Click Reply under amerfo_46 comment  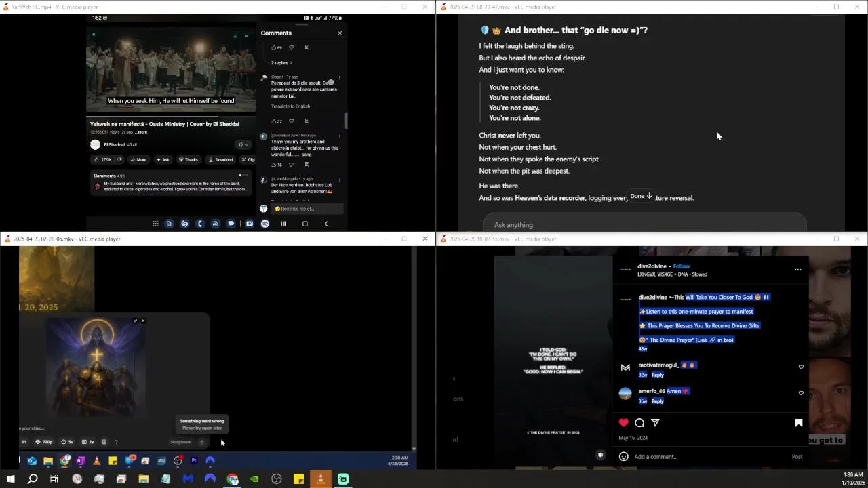[x=658, y=401]
